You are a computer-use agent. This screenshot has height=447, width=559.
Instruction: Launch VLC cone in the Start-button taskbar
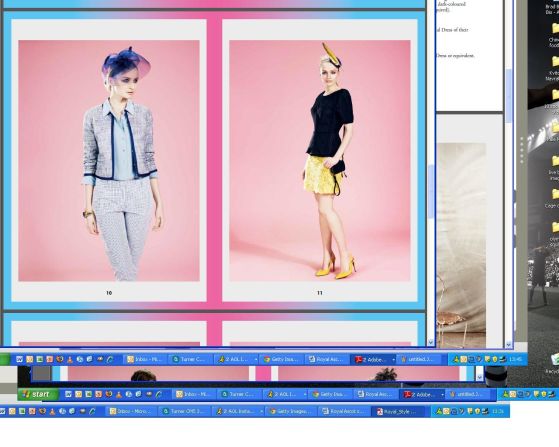click(119, 394)
